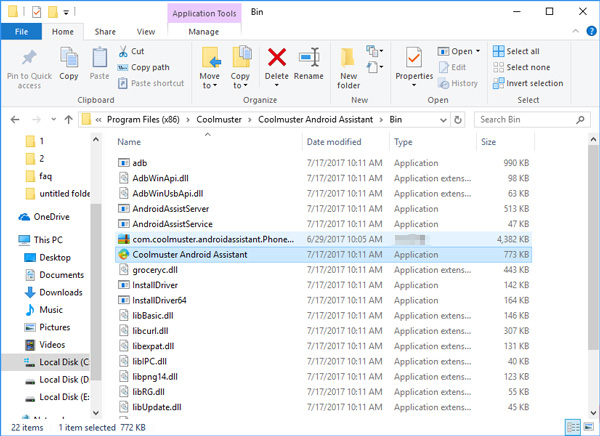The image size is (600, 436).
Task: Click the Paste ribbon icon
Action: click(99, 57)
